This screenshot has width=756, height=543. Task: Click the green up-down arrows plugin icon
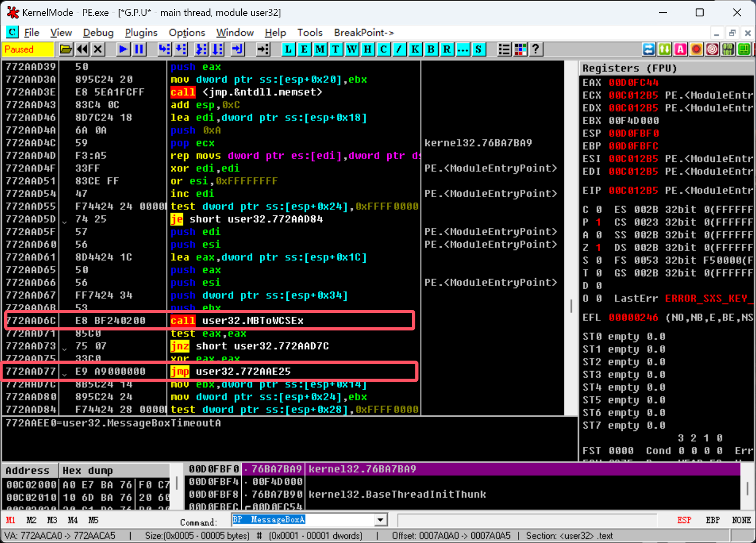664,49
